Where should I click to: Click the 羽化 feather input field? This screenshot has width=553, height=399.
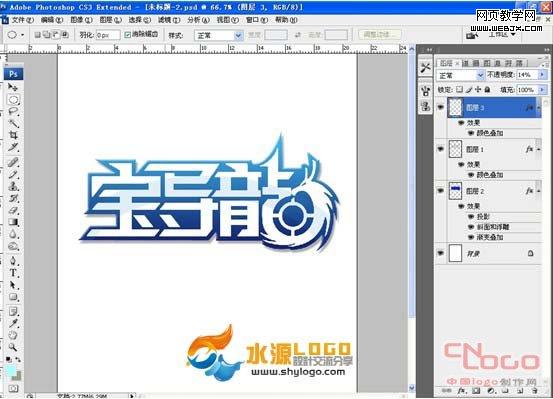click(x=108, y=35)
